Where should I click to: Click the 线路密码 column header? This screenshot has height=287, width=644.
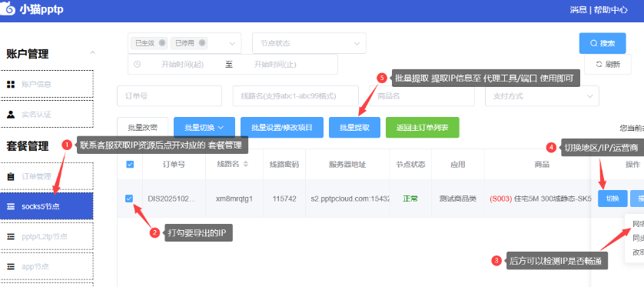tap(284, 165)
